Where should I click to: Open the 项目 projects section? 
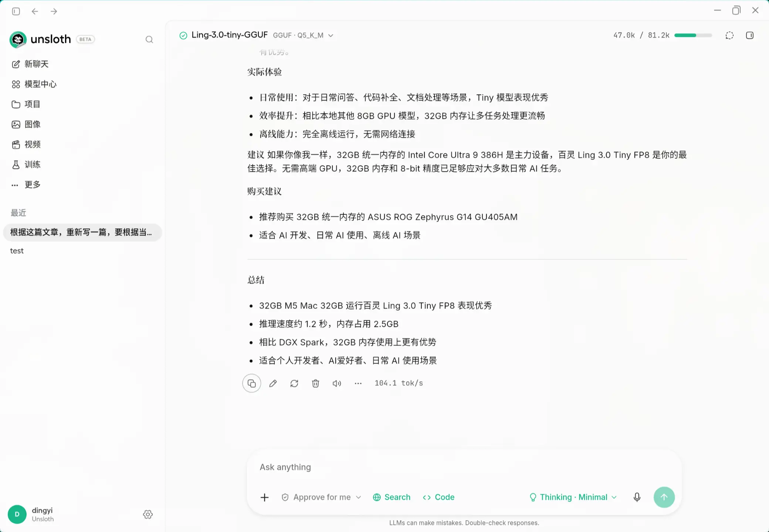coord(26,104)
